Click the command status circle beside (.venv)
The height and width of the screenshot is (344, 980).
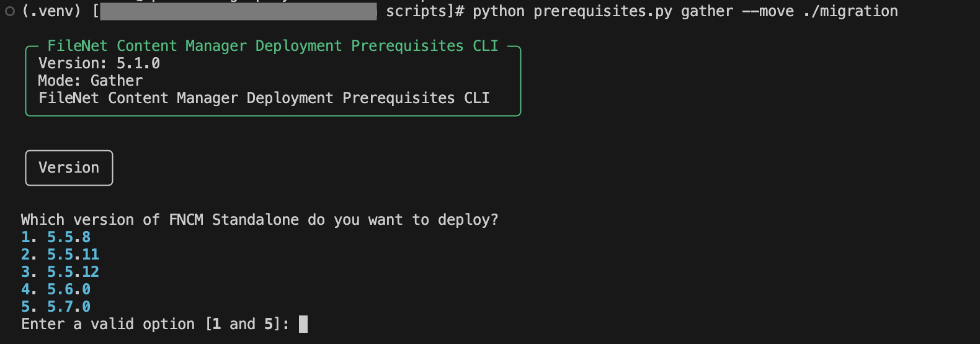point(10,11)
